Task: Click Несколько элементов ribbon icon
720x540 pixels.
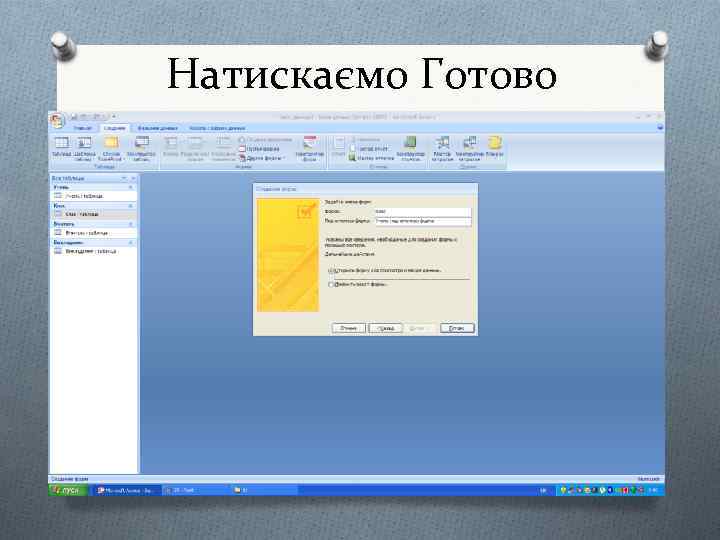Action: [224, 149]
